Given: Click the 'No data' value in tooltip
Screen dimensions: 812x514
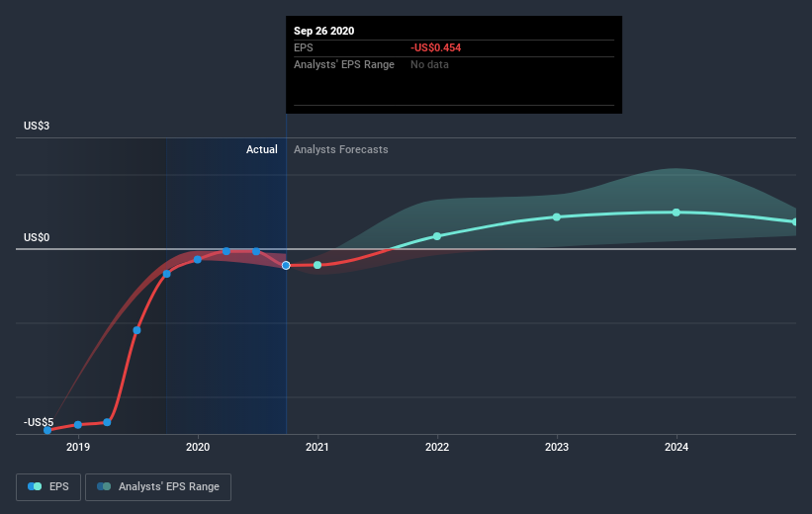Looking at the screenshot, I should pos(429,64).
